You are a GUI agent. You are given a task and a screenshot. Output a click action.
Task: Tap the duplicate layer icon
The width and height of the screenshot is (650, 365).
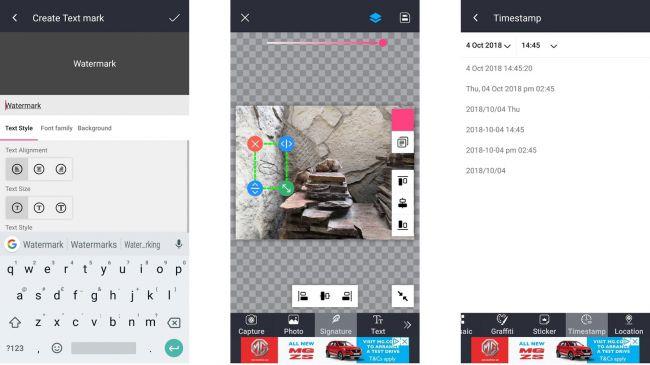(x=403, y=142)
